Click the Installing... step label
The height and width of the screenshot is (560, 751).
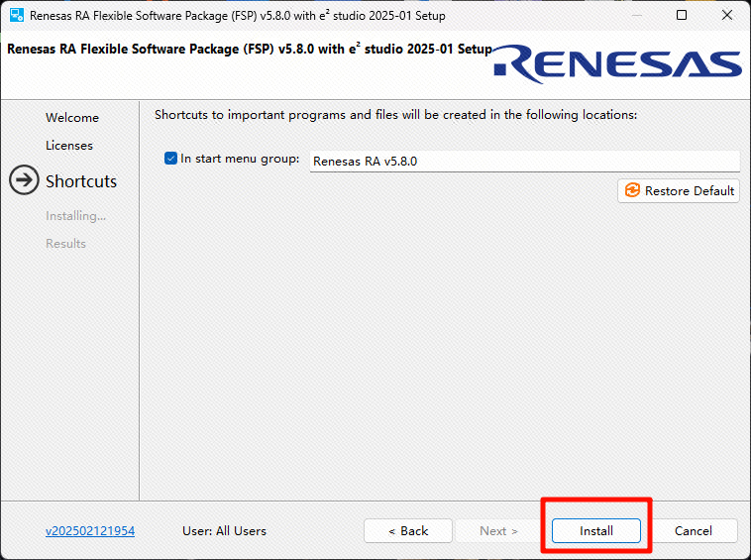pyautogui.click(x=75, y=216)
